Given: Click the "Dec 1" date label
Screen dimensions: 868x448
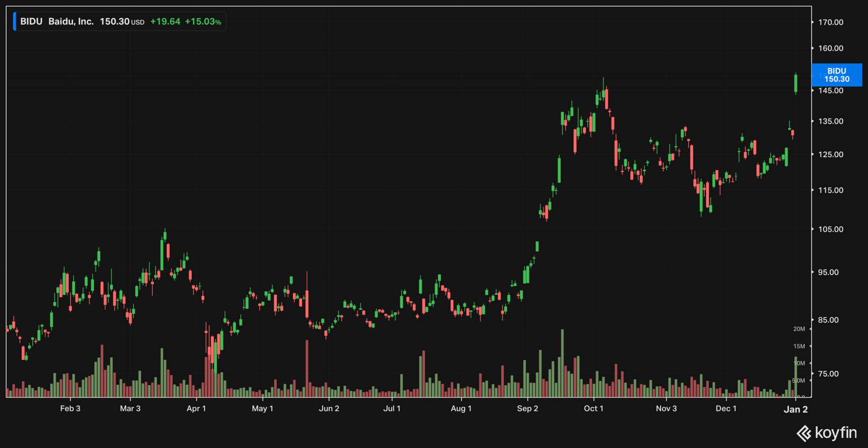Looking at the screenshot, I should (x=726, y=409).
